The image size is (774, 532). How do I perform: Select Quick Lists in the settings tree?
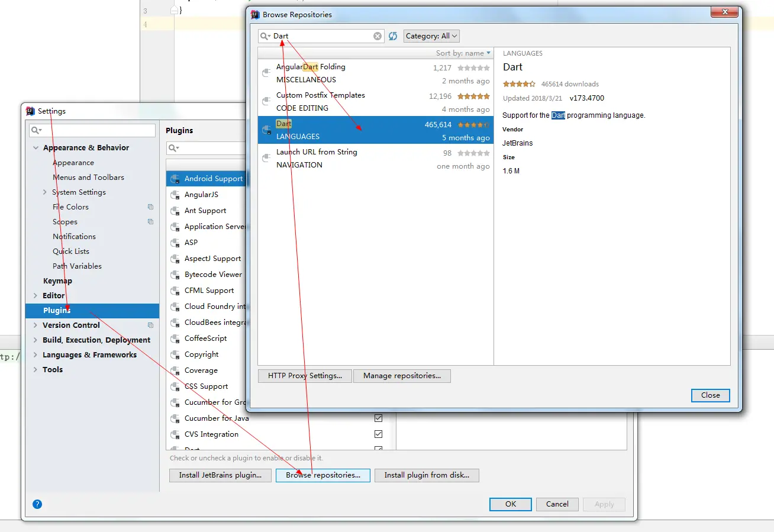(x=71, y=252)
